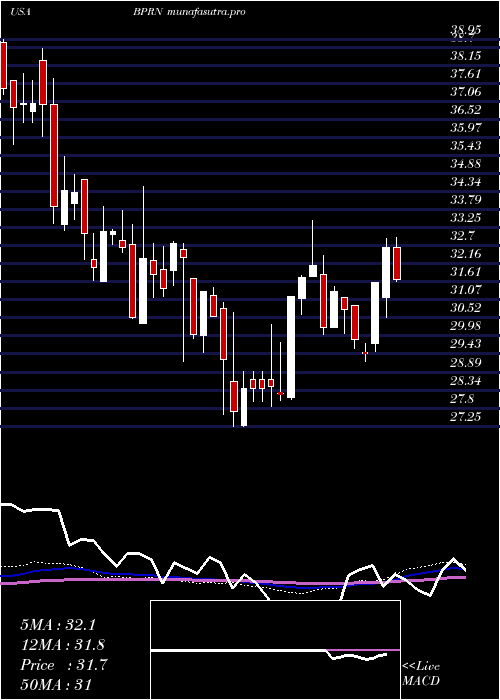
Task: Click the 'Price : 31.7' readout
Action: point(63,665)
